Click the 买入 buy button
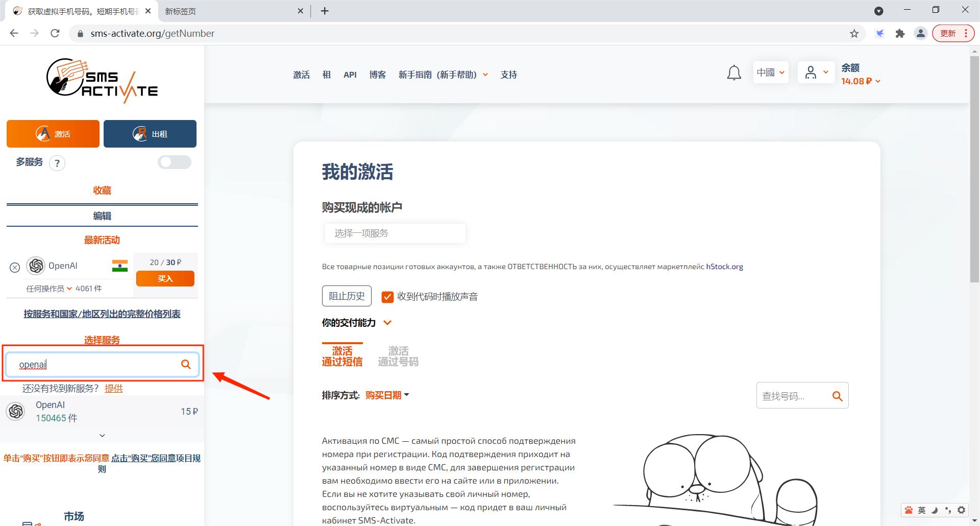 point(165,278)
